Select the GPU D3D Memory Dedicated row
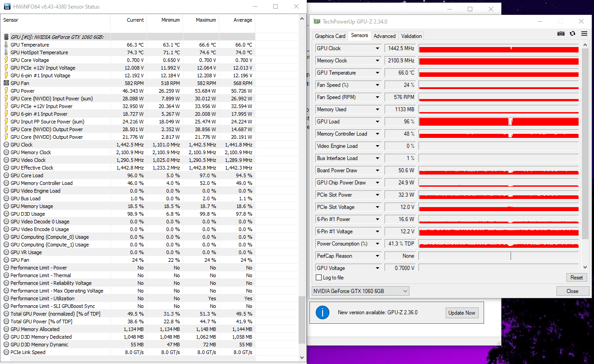Image resolution: width=594 pixels, height=364 pixels. coord(128,337)
